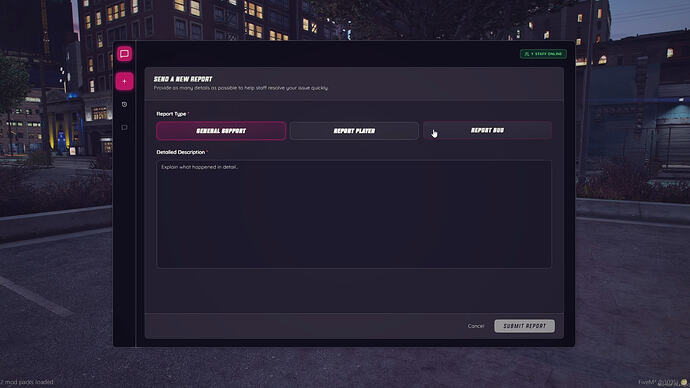Viewport: 690px width, 388px height.
Task: Click into the Detailed Description text area
Action: click(353, 214)
